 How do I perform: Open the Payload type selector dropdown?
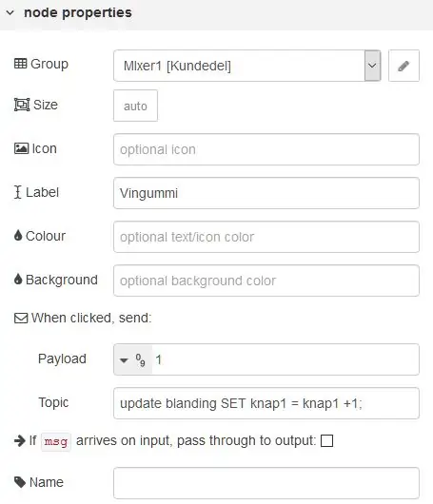click(x=133, y=359)
